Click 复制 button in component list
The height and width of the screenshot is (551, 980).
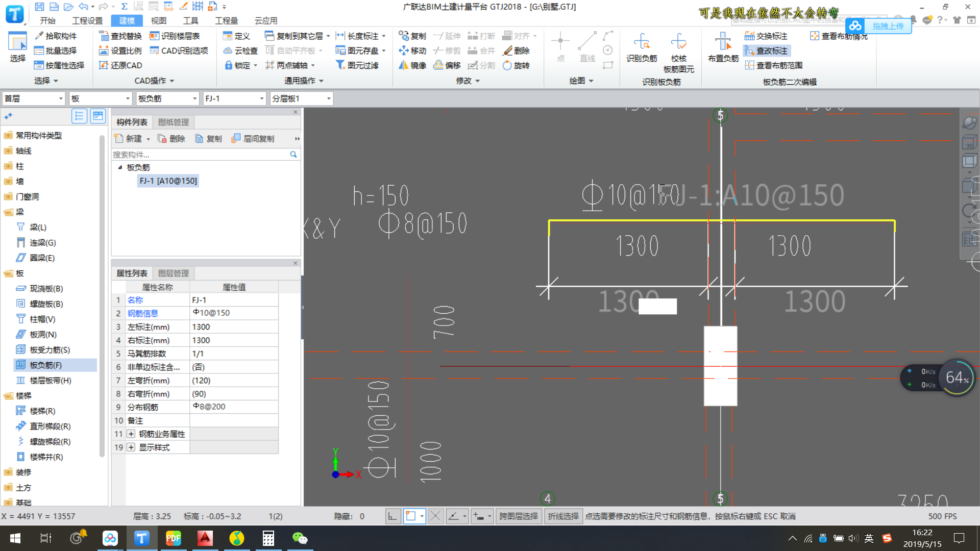(x=209, y=139)
